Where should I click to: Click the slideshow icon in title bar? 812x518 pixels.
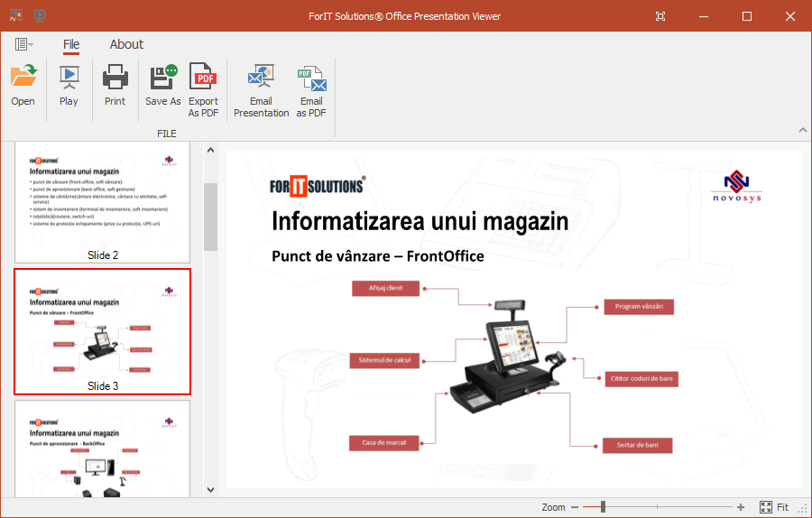(40, 15)
